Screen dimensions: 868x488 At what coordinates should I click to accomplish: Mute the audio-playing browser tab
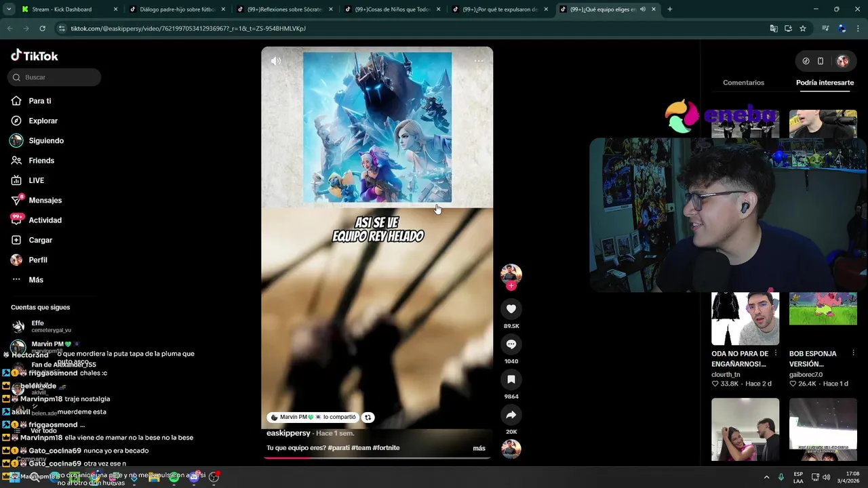coord(642,9)
